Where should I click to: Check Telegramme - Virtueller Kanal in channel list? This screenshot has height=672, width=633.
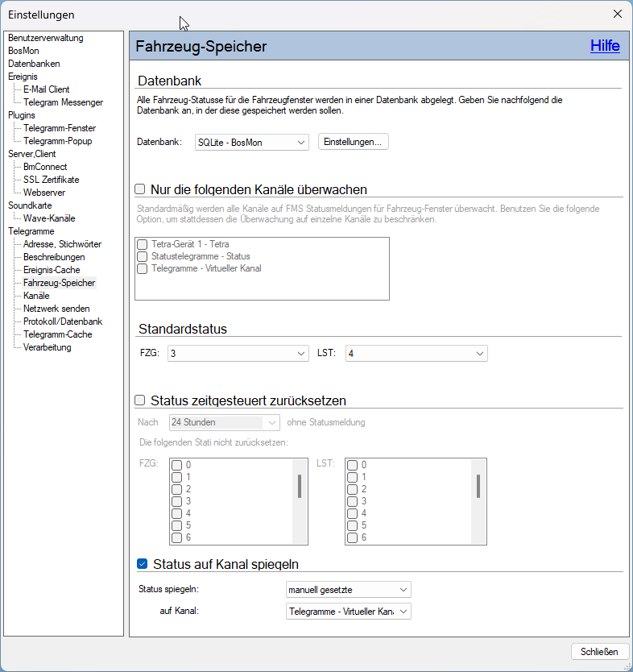[143, 268]
